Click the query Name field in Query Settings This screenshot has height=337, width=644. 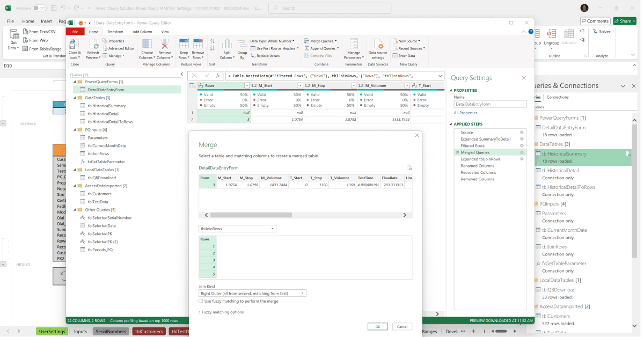coord(489,104)
